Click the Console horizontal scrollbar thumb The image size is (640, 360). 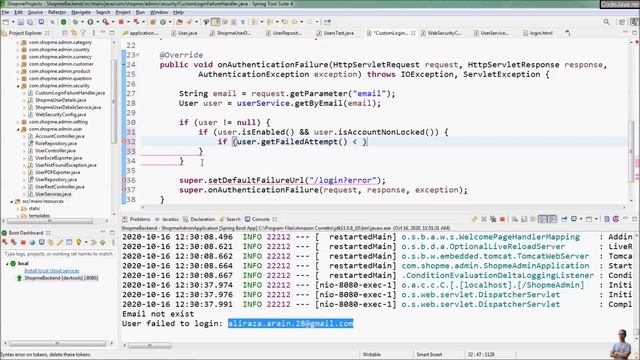(149, 345)
